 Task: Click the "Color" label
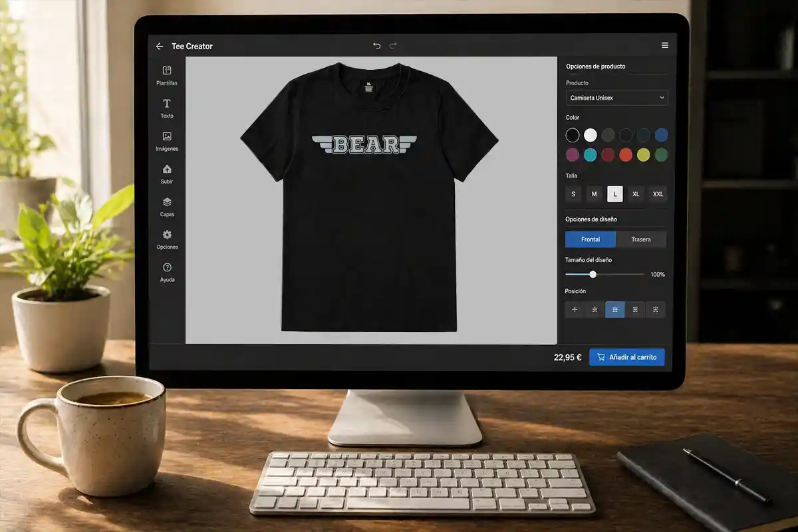tap(573, 118)
